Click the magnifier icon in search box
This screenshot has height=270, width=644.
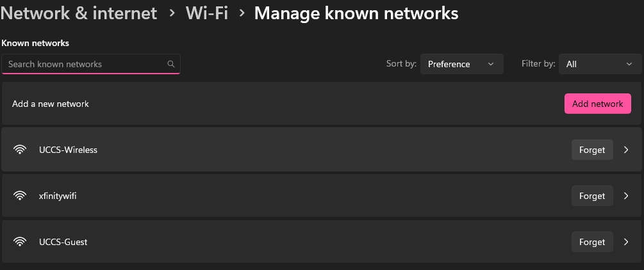[x=171, y=64]
